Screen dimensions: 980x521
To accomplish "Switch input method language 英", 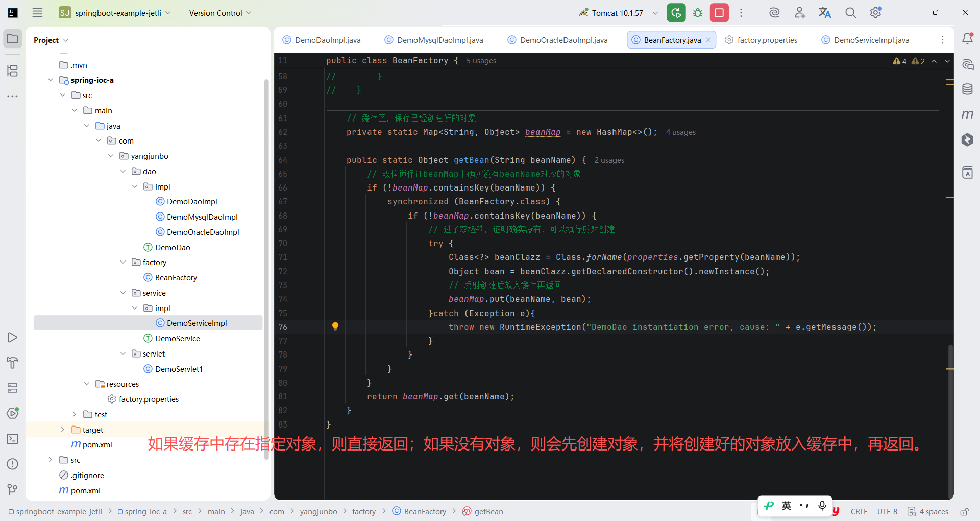I will (x=787, y=506).
